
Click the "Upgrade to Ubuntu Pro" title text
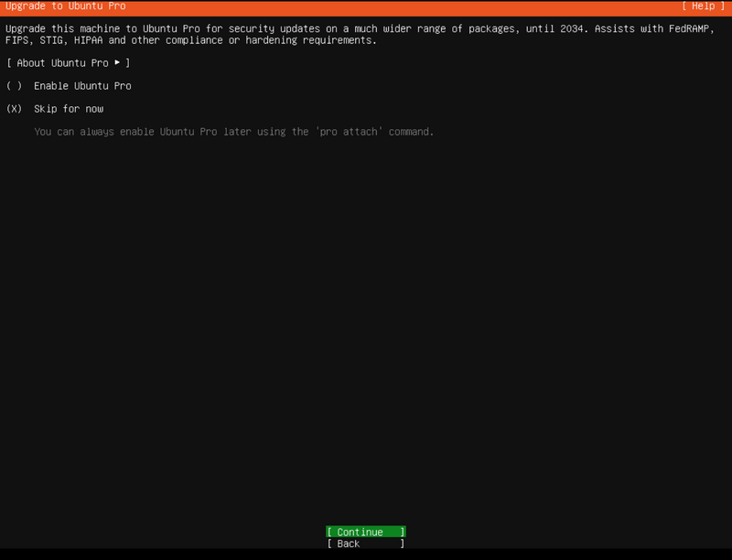click(x=66, y=6)
